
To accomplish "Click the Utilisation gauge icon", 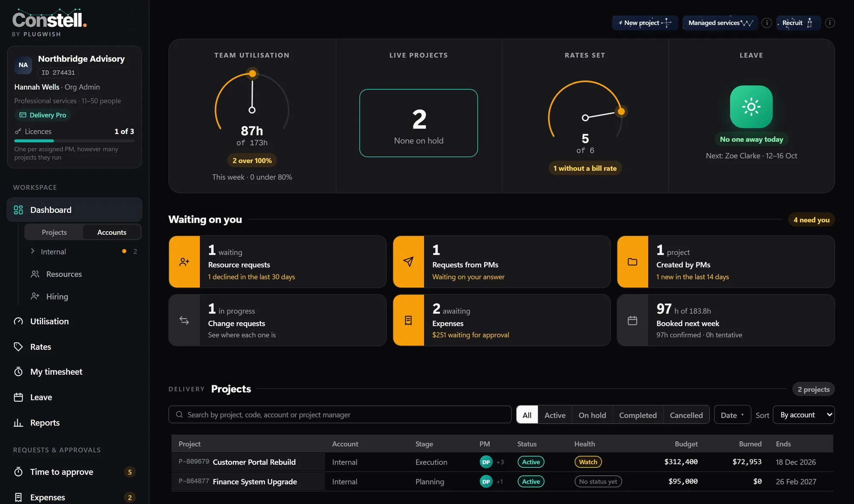I will pyautogui.click(x=18, y=321).
